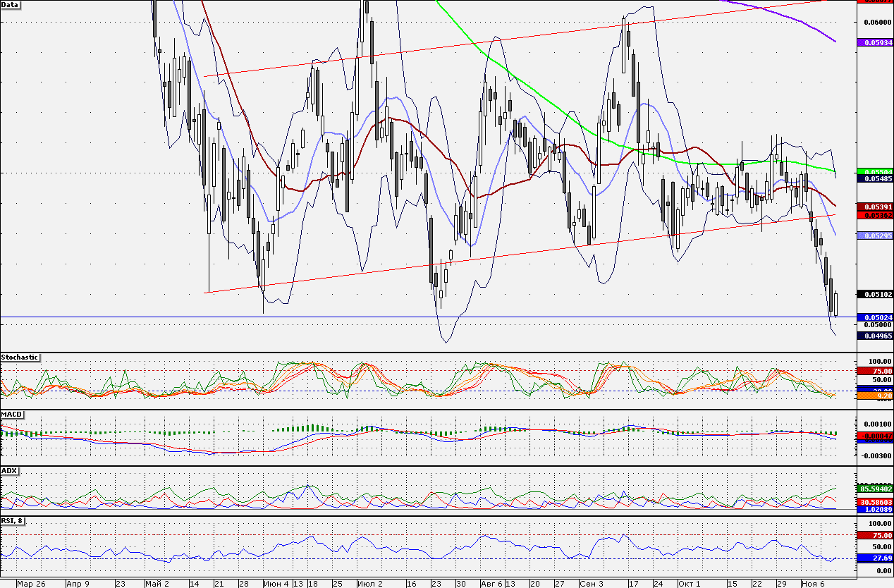This screenshot has height=588, width=894.
Task: Click the "Data" panel label
Action: (x=11, y=4)
